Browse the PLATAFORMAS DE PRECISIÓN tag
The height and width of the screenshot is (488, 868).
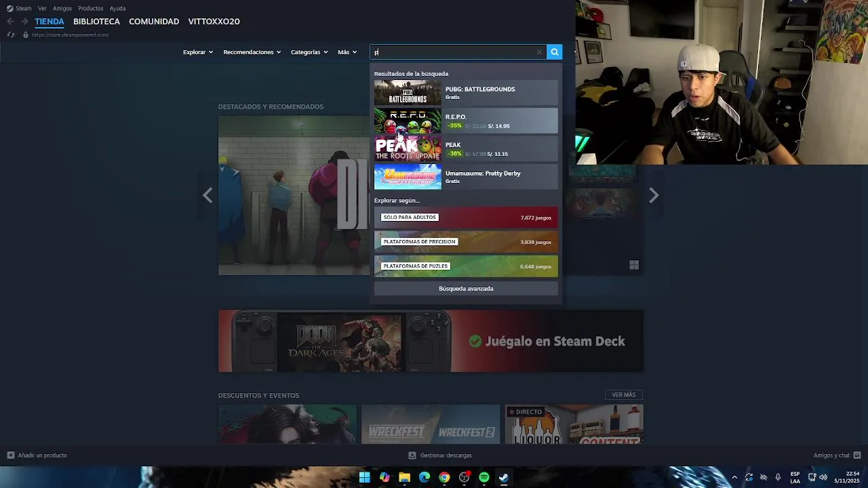[x=466, y=242]
